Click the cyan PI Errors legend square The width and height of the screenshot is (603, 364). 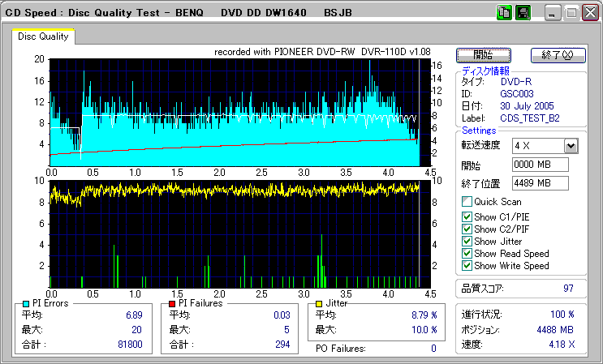(x=26, y=303)
